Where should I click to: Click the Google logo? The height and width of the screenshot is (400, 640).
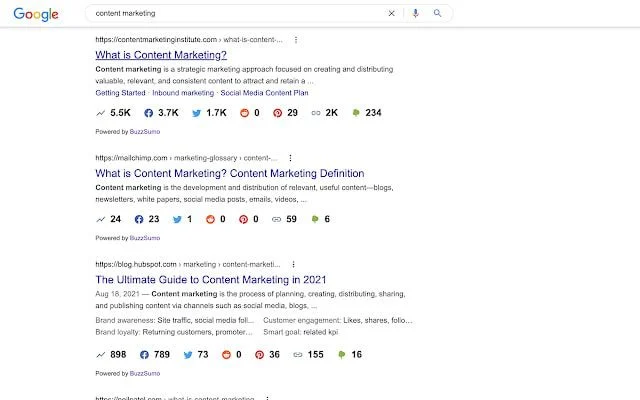coord(36,14)
